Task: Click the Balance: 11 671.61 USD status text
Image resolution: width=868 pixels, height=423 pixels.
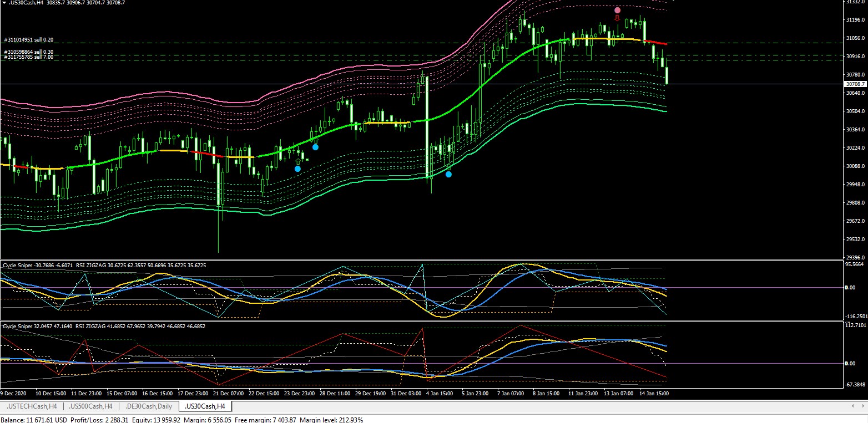Action: pos(34,420)
